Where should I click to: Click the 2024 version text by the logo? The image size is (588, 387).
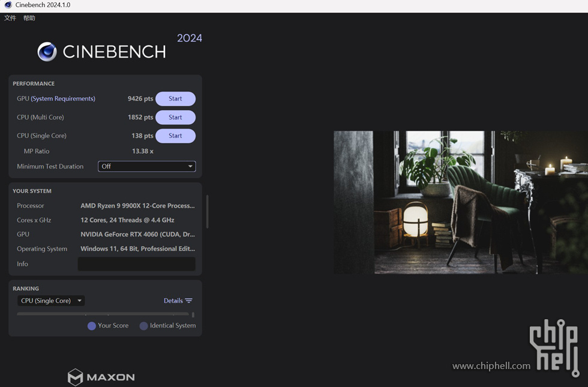(x=190, y=38)
